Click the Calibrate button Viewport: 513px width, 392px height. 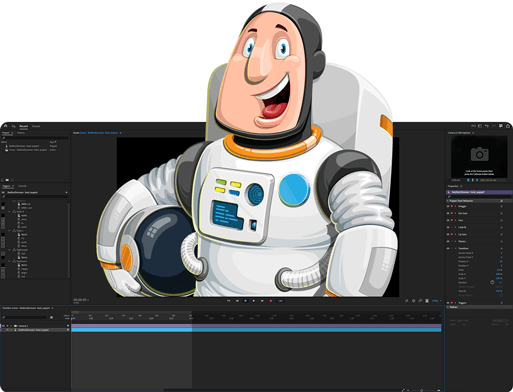pyautogui.click(x=456, y=180)
